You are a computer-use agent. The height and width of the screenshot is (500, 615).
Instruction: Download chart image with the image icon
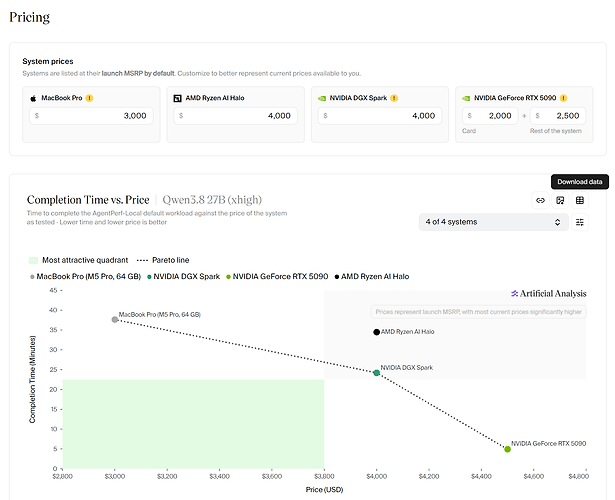(560, 200)
